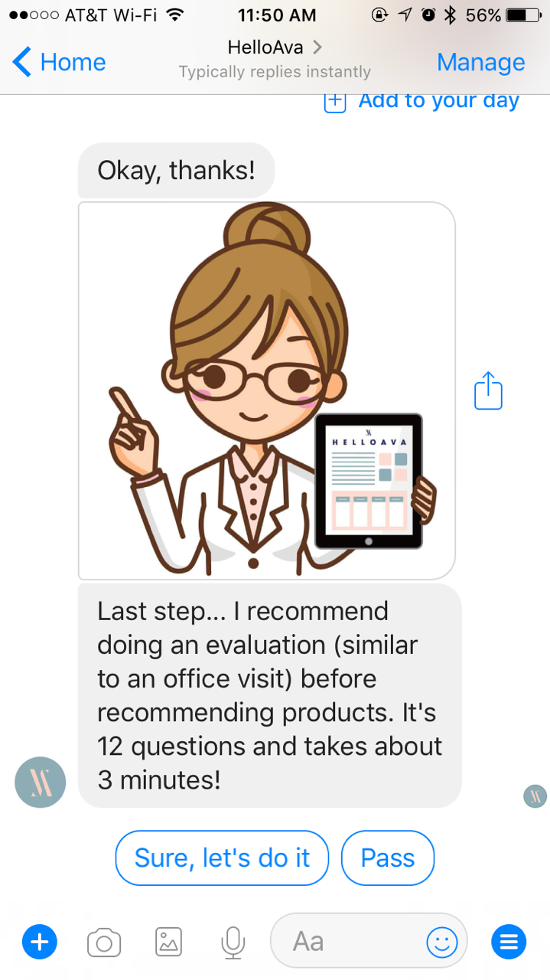Tap the "Okay, thanks!" message bubble

pyautogui.click(x=176, y=170)
